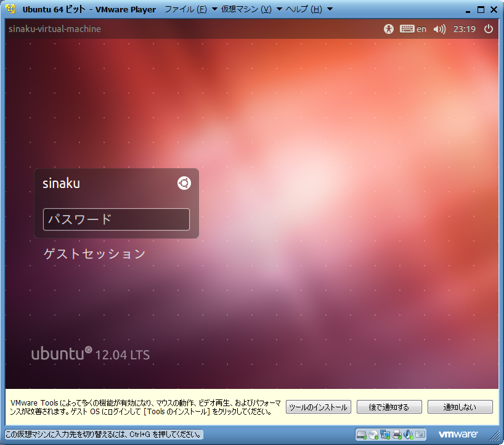This screenshot has height=445, width=504.
Task: Expand the dropdown arrow after 仮想マシン (V)
Action: [x=279, y=9]
